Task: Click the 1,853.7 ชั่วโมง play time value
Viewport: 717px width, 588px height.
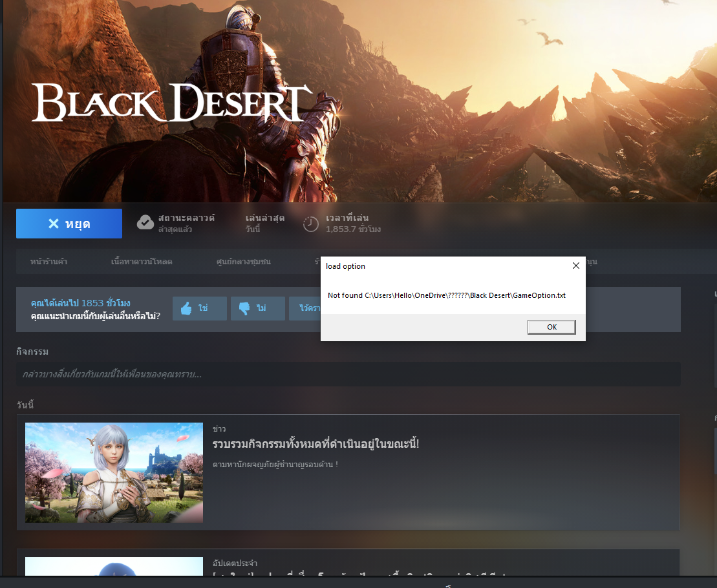Action: (x=353, y=229)
